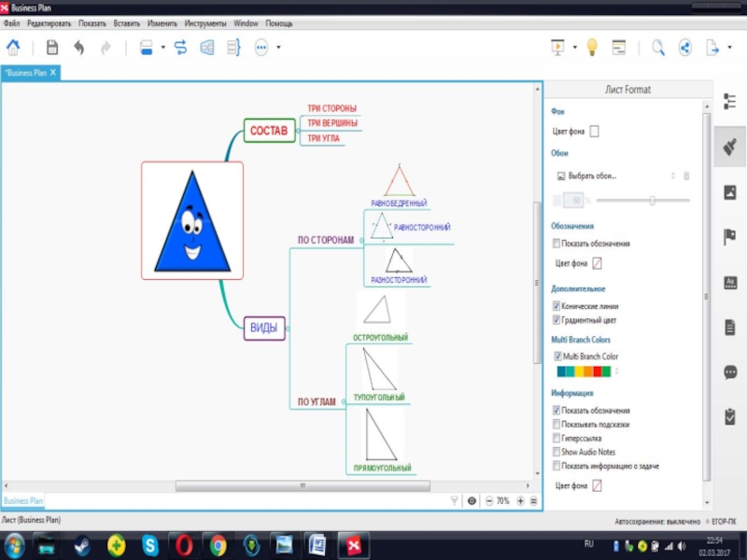Click the Home icon in the toolbar
The image size is (747, 560).
14,48
